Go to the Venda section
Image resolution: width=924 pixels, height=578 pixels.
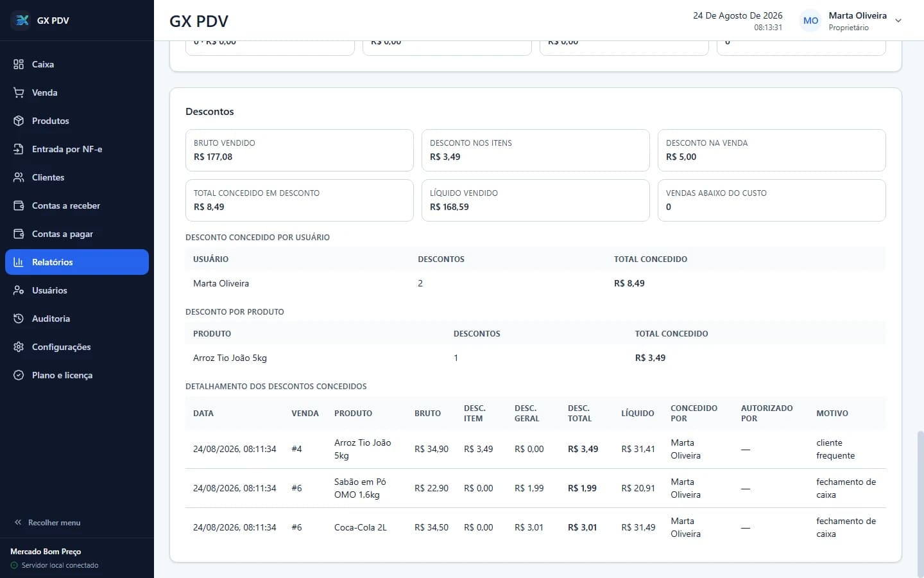(77, 92)
